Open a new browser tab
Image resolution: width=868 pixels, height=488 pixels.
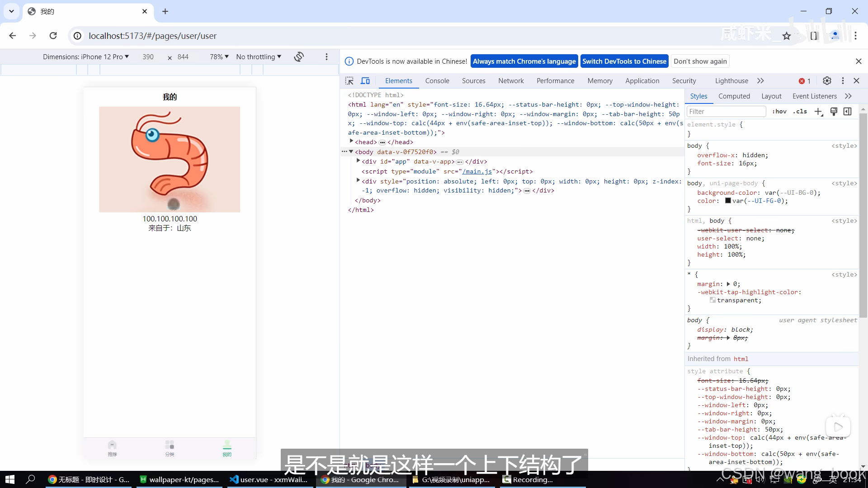[165, 11]
